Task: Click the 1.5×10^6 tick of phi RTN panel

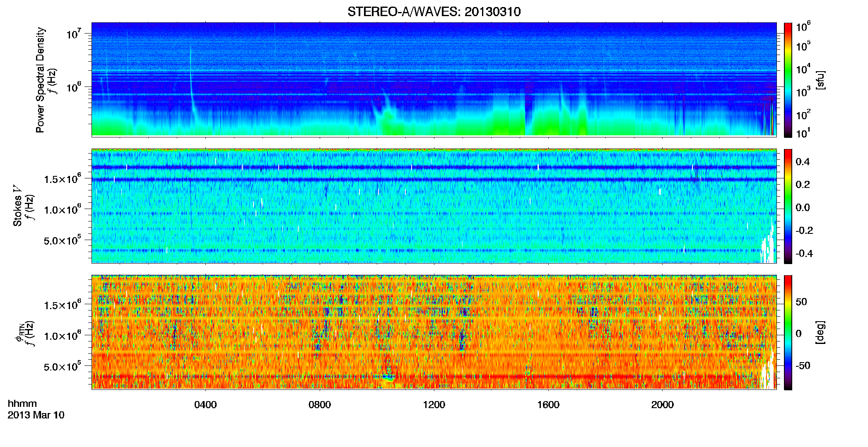Action: (63, 305)
